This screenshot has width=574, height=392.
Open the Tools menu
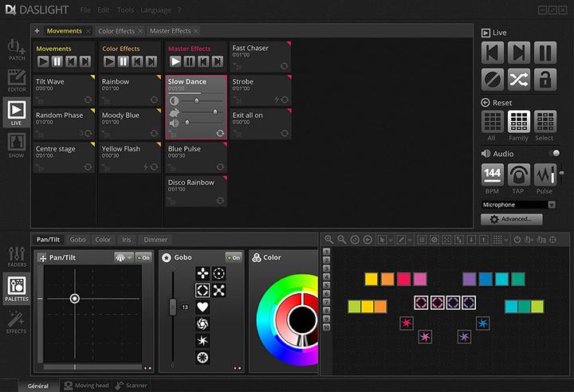(x=125, y=10)
